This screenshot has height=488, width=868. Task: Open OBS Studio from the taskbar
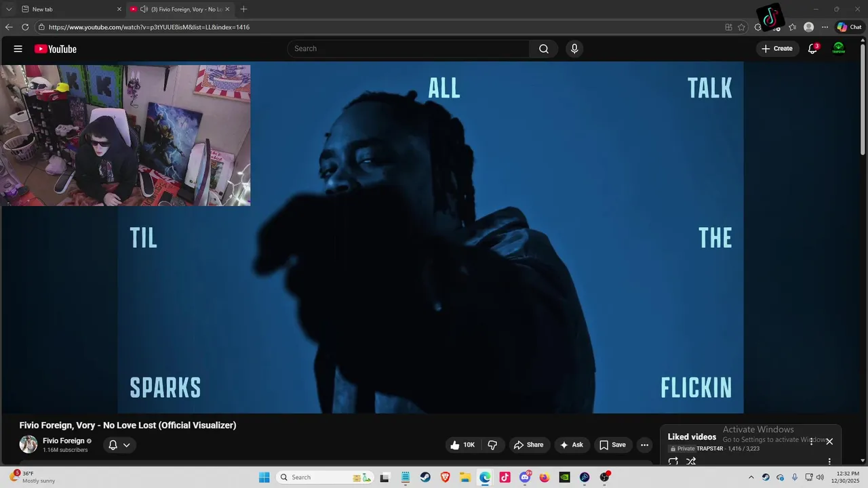(604, 477)
